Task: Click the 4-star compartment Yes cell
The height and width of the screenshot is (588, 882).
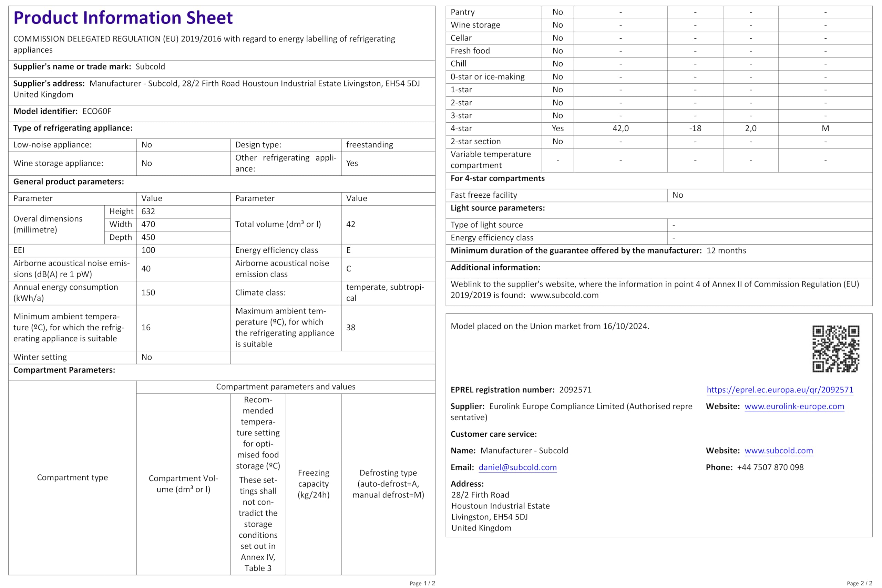Action: click(557, 128)
